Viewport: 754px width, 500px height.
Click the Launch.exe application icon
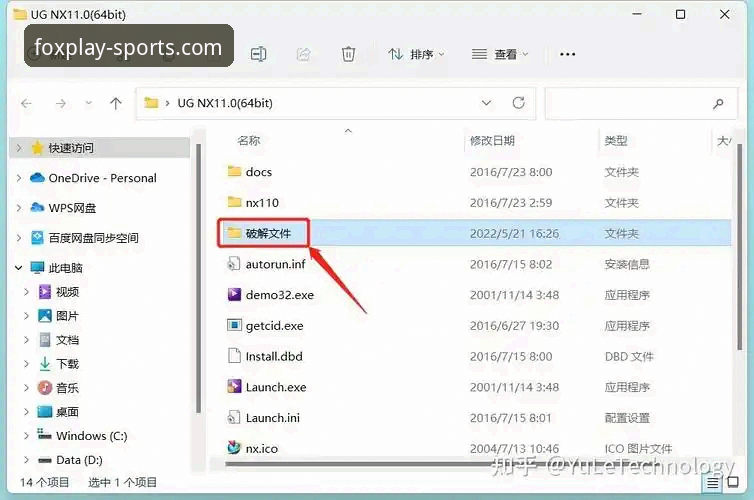(234, 387)
